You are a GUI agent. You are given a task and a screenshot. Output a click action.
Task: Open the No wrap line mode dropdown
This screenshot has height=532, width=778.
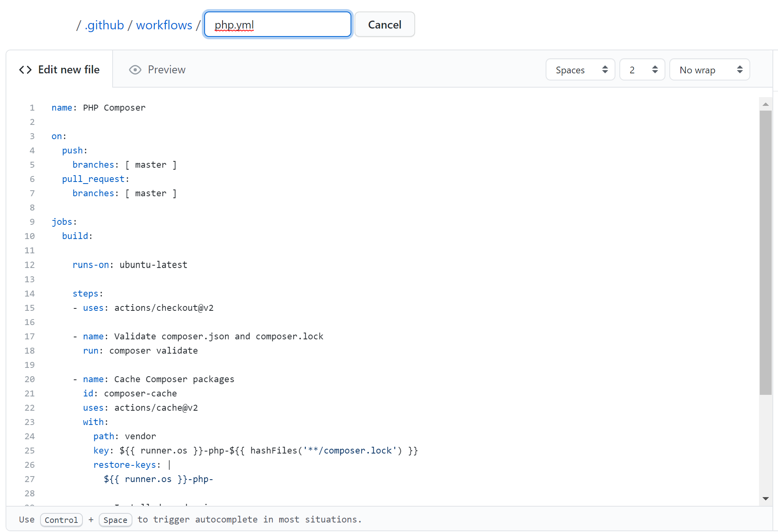709,70
